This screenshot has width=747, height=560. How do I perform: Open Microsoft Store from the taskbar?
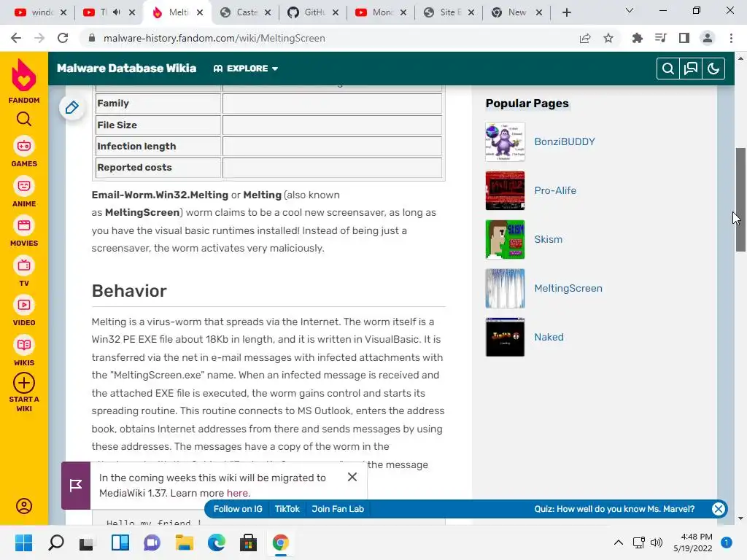click(x=248, y=542)
